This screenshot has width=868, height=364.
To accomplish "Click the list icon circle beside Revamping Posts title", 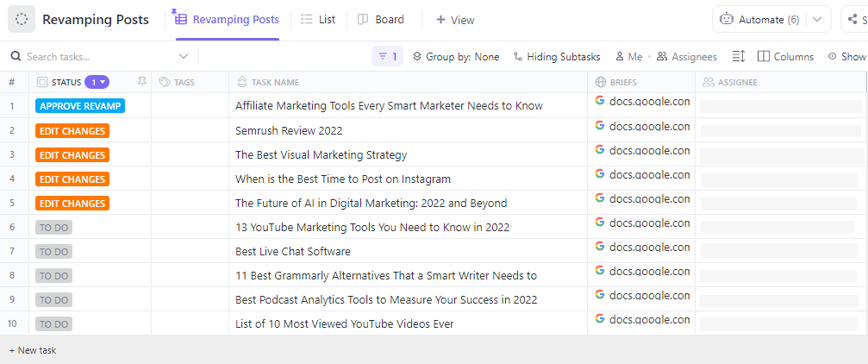I will point(22,19).
